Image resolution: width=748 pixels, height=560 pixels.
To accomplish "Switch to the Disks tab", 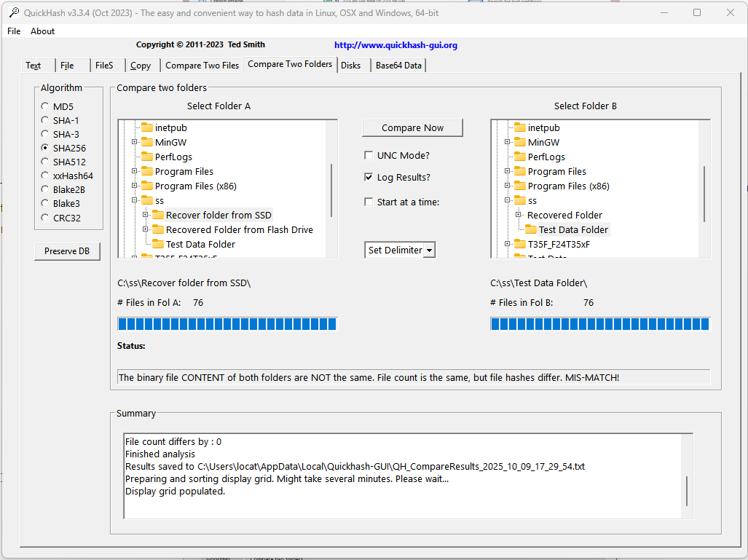I will coord(353,65).
